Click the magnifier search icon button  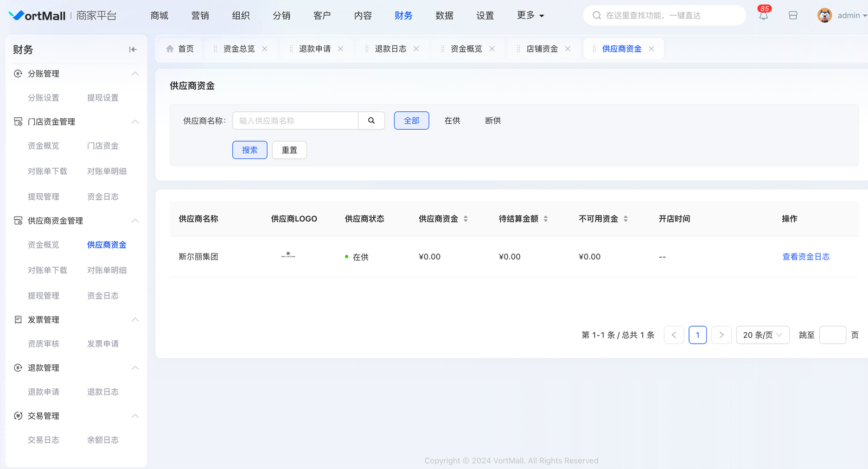click(372, 121)
